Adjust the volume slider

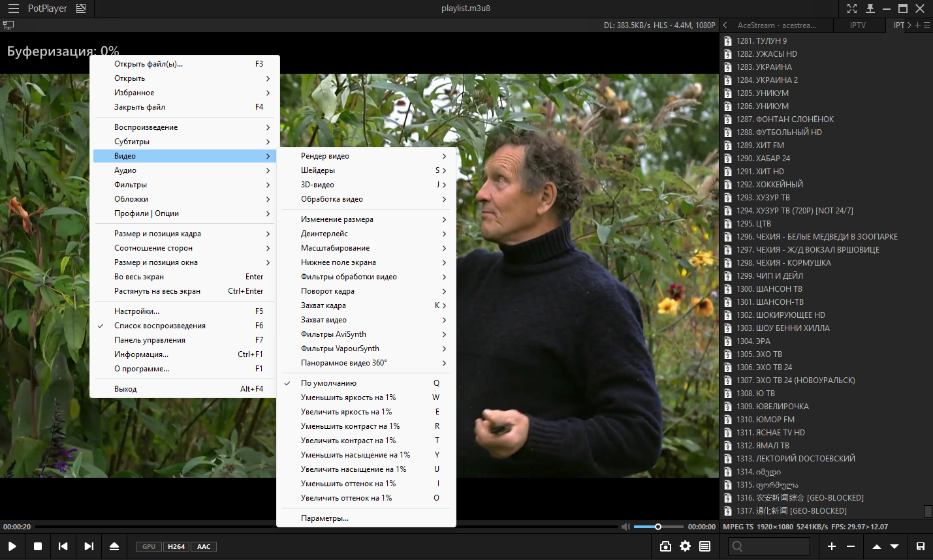(658, 527)
